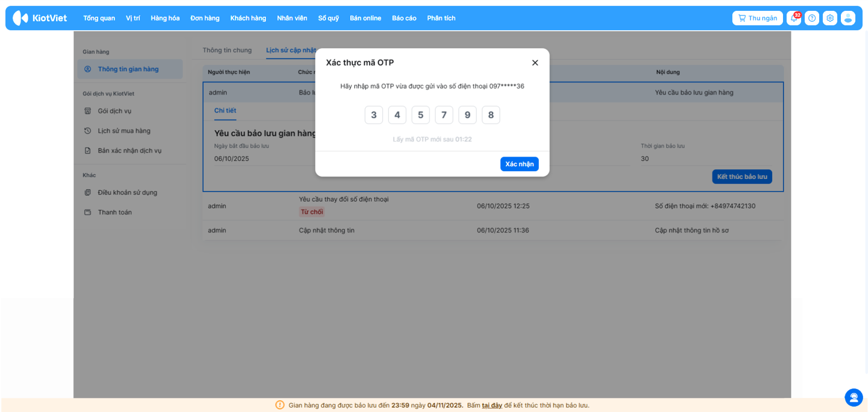Open the user account avatar icon
Image resolution: width=868 pixels, height=412 pixels.
[848, 18]
